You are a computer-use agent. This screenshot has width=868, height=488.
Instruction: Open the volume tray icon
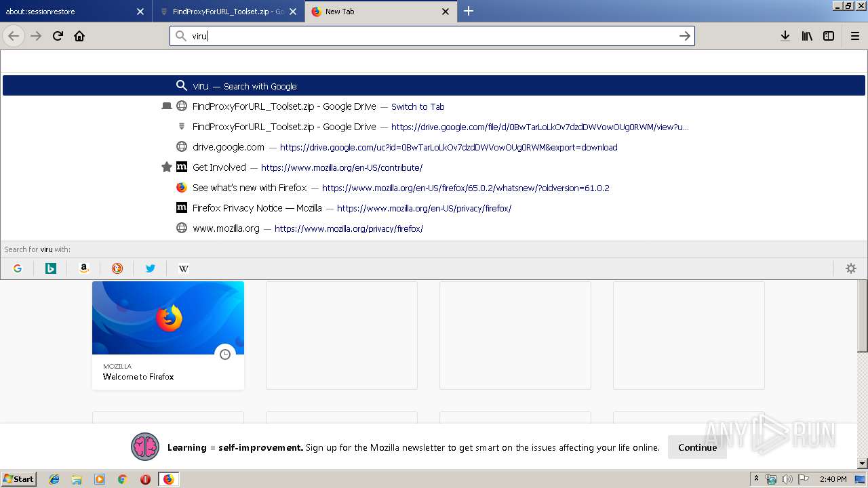787,479
